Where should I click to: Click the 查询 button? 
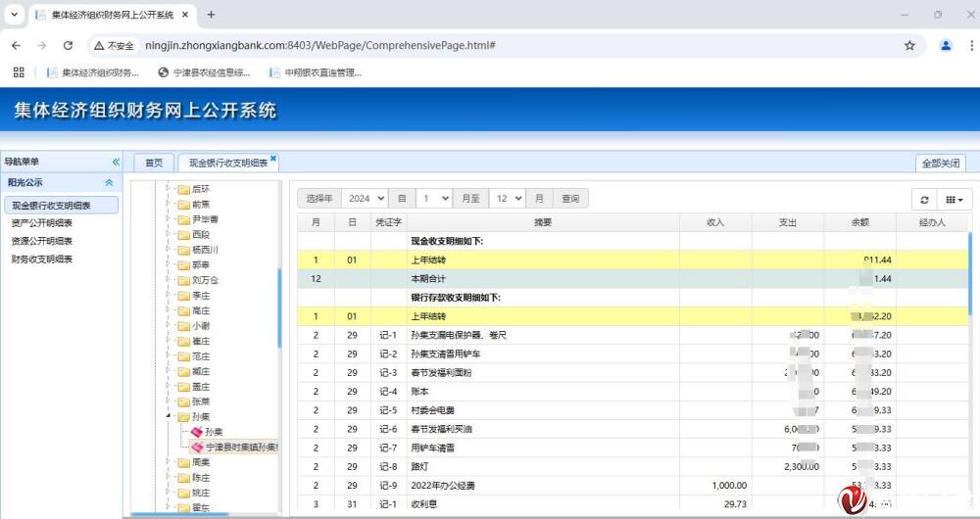click(570, 198)
